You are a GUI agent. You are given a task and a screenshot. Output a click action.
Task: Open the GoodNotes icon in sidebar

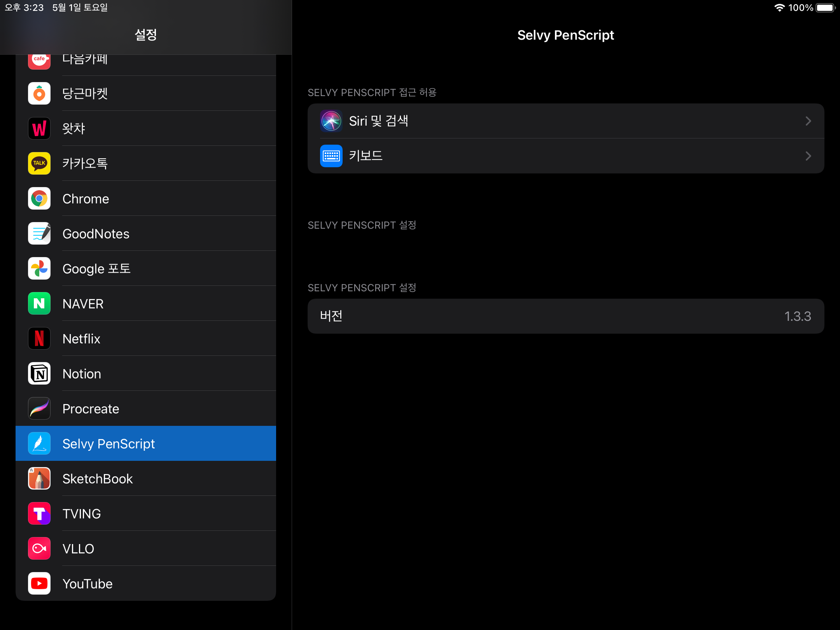pyautogui.click(x=39, y=234)
